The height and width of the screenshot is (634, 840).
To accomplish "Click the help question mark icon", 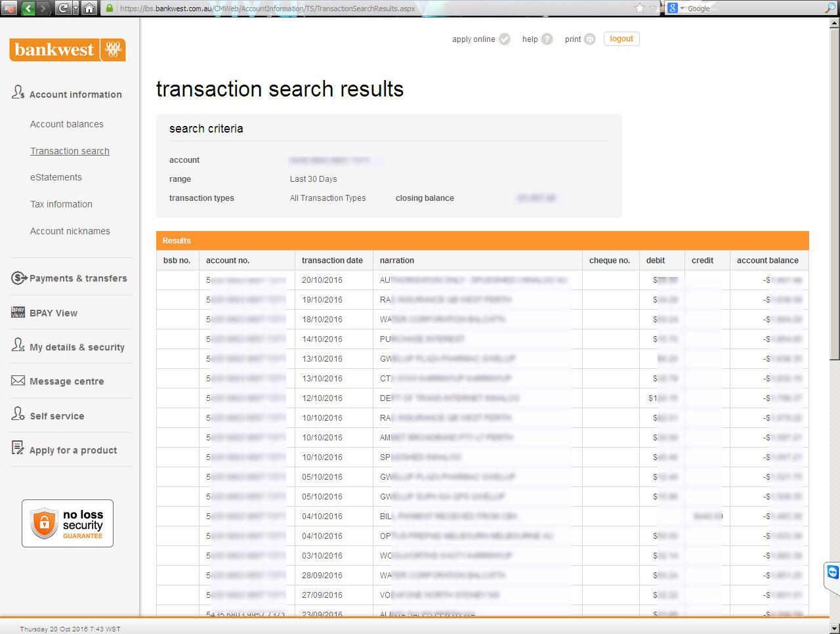I will pyautogui.click(x=547, y=39).
